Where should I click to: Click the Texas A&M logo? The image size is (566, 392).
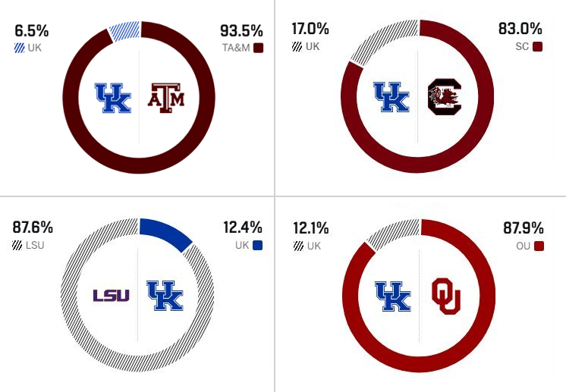pyautogui.click(x=166, y=98)
